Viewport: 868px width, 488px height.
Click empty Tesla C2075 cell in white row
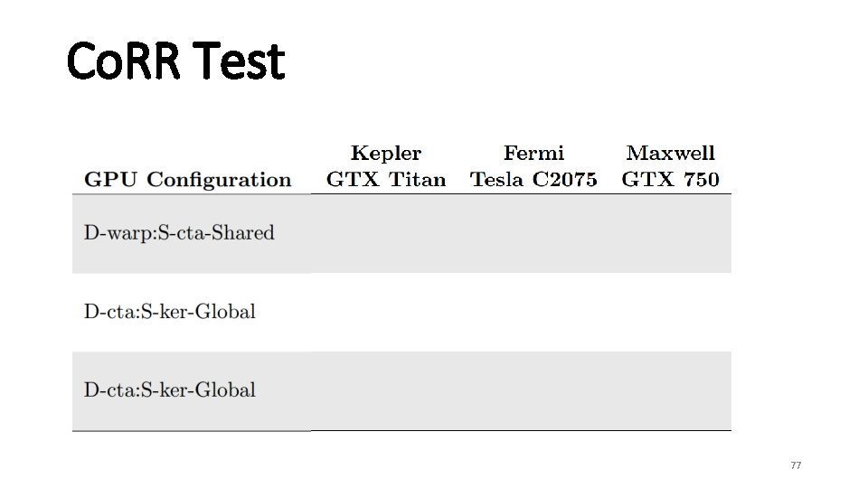[x=533, y=312]
